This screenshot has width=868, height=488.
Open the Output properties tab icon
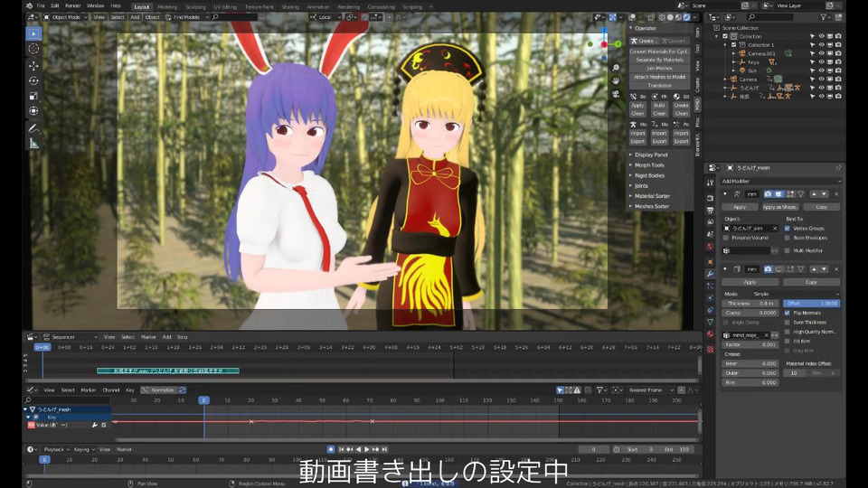711,211
